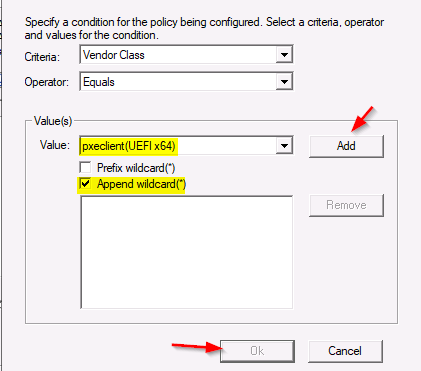421x371 pixels.
Task: Expand the Value dropdown arrow
Action: coord(284,146)
